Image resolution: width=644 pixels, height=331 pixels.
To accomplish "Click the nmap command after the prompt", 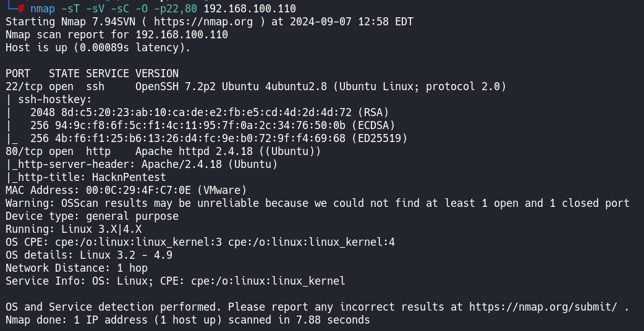I will tap(42, 9).
